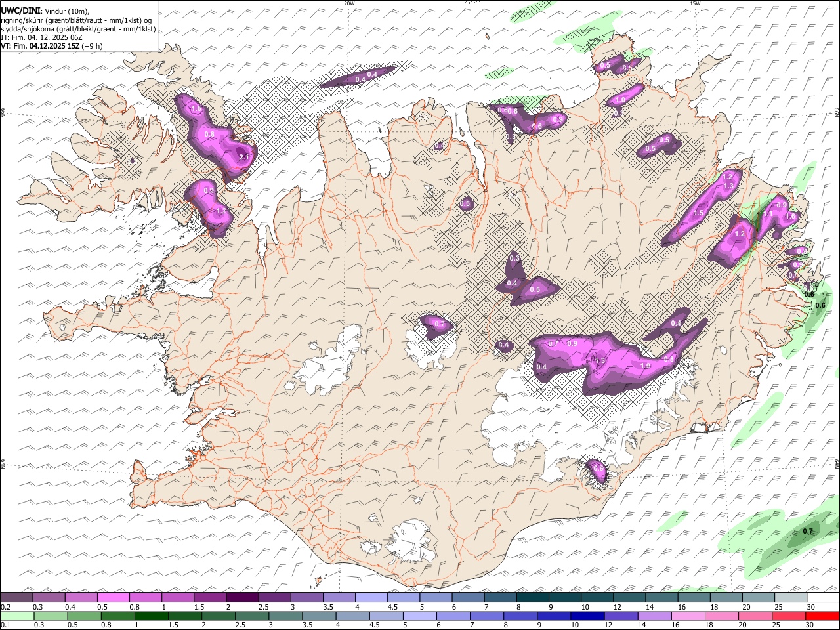Click the '64N' latitude label on right edge
The height and width of the screenshot is (630, 840).
click(x=837, y=463)
